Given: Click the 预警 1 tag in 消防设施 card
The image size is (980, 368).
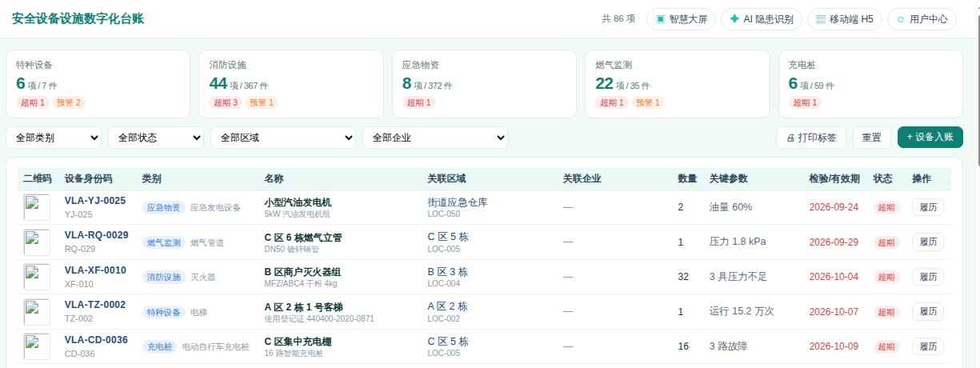Looking at the screenshot, I should pos(262,102).
